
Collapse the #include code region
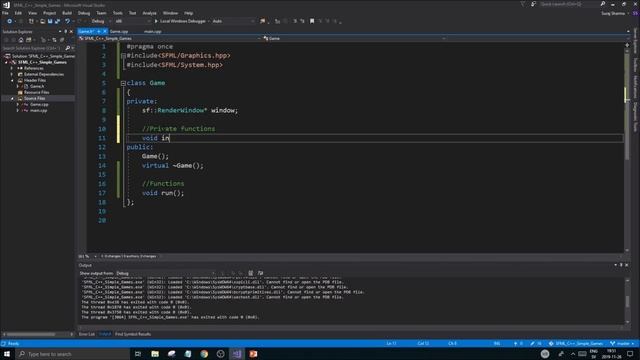[x=123, y=56]
